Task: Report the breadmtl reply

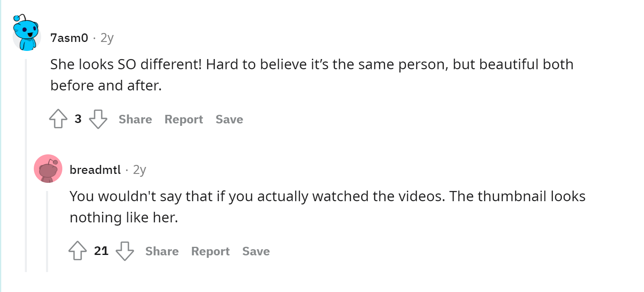Action: (x=211, y=251)
